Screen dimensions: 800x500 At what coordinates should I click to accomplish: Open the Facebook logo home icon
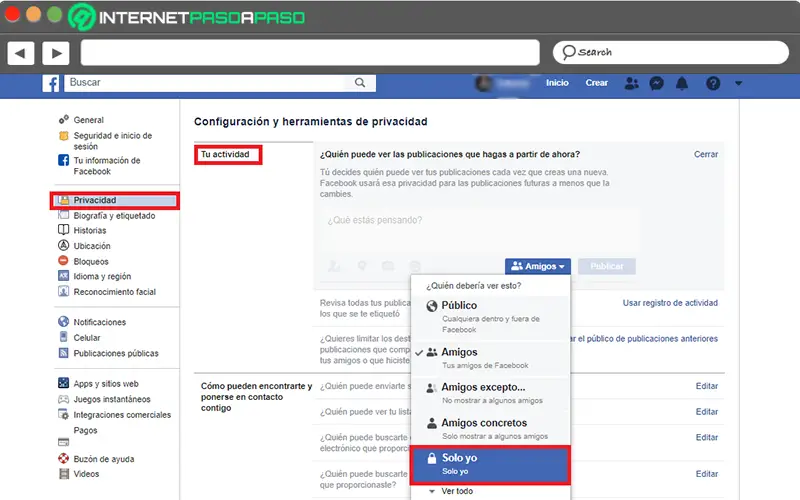(51, 83)
